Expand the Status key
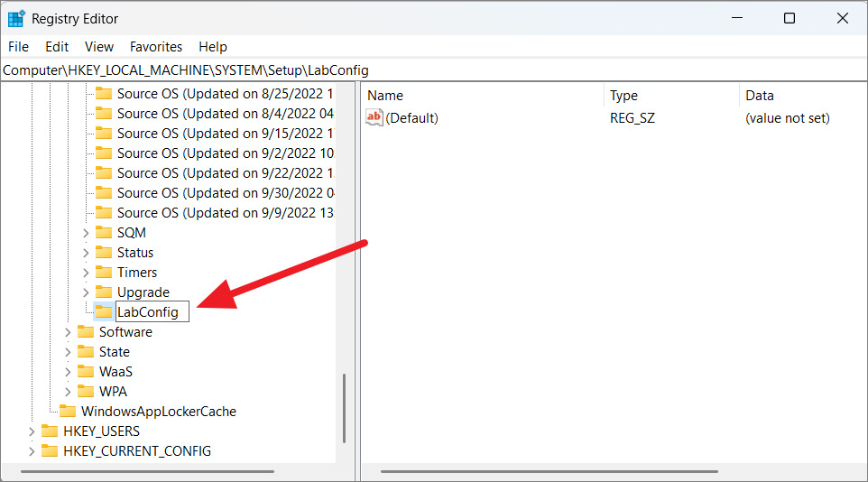The image size is (868, 482). point(86,254)
